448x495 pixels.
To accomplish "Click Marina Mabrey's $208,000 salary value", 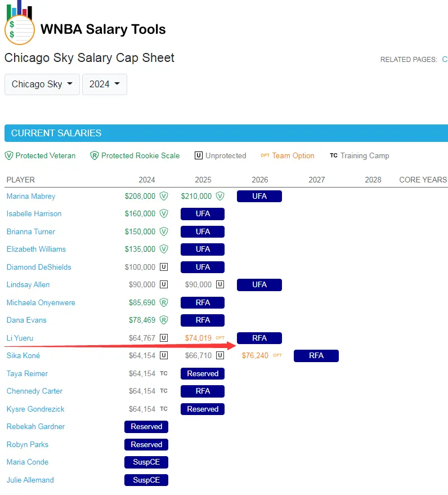I will (x=140, y=196).
